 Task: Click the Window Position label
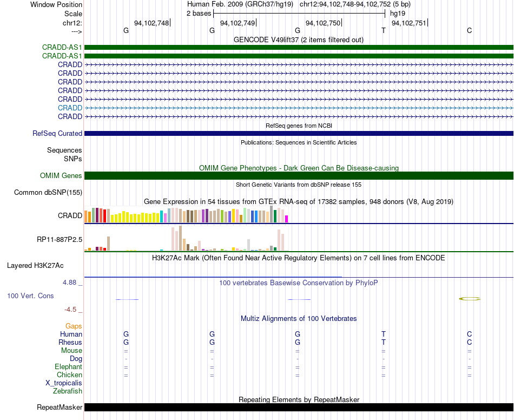pos(56,4)
